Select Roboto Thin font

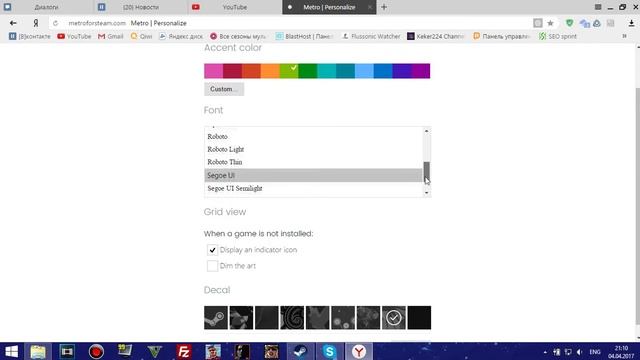(313, 162)
